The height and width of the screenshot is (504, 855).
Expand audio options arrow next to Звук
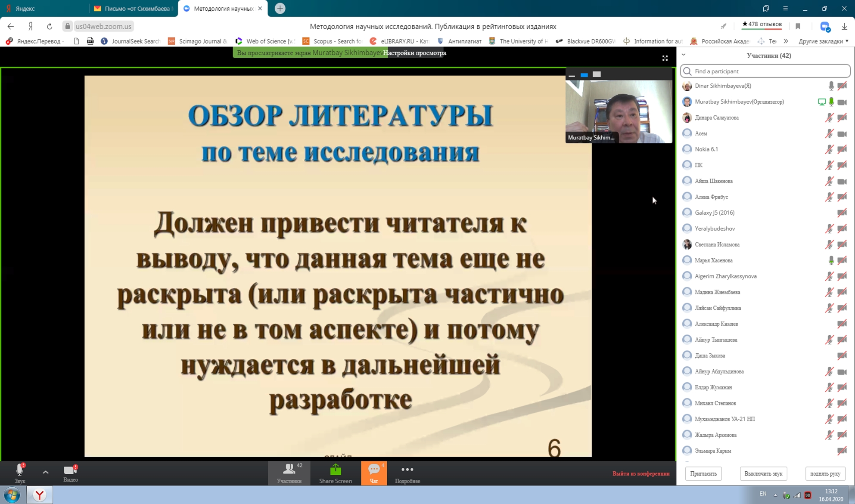pyautogui.click(x=45, y=472)
